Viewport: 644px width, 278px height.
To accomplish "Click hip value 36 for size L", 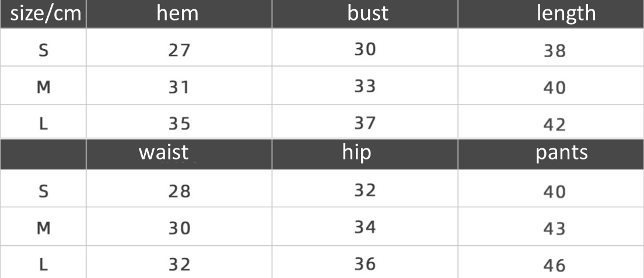I will (365, 264).
